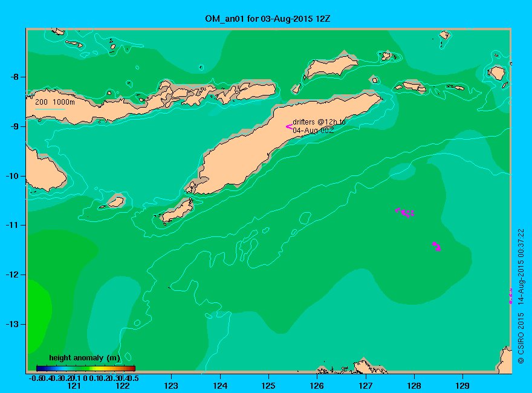
Task: Click the cyan contour sample line under '200 1000m'
Action: [50, 109]
